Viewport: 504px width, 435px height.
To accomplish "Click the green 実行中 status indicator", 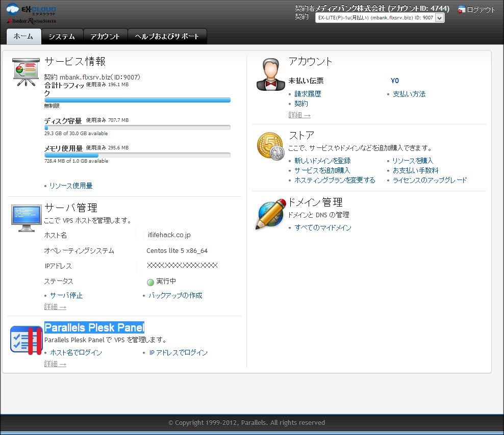I will point(150,282).
